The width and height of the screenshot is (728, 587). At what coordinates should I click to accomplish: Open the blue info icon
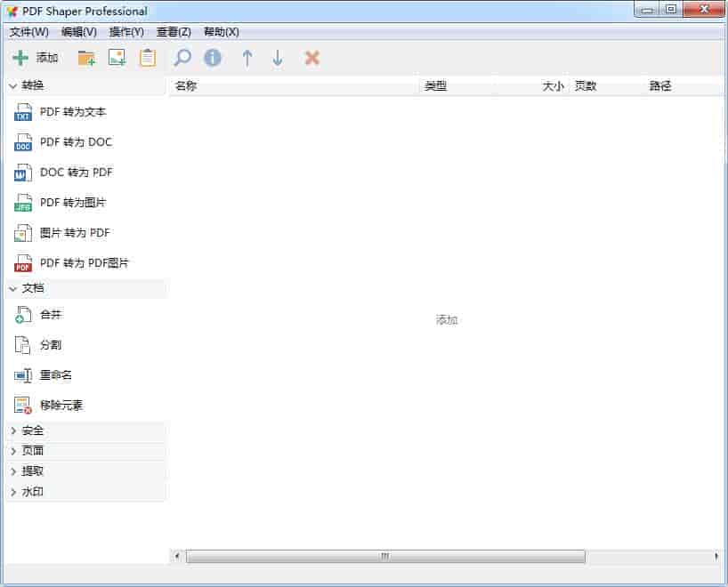coord(213,58)
